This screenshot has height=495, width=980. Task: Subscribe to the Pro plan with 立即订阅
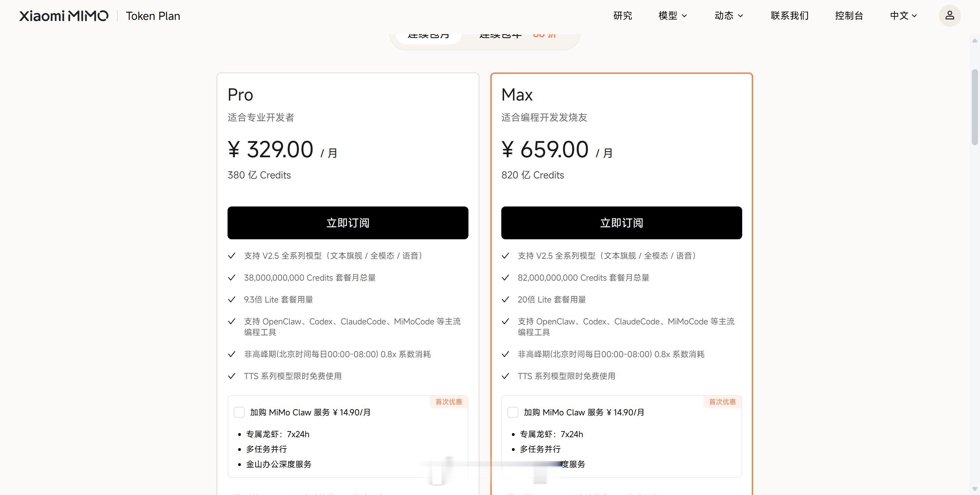[348, 223]
